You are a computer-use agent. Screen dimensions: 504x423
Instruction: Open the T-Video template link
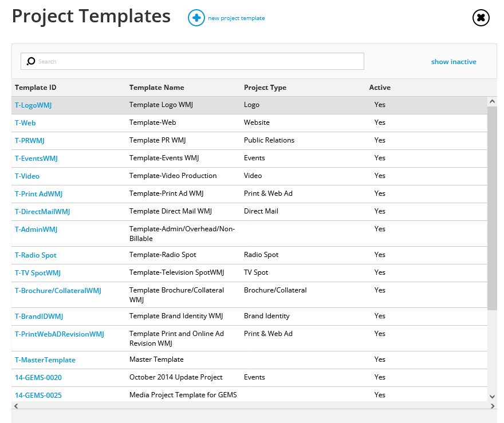tap(27, 176)
